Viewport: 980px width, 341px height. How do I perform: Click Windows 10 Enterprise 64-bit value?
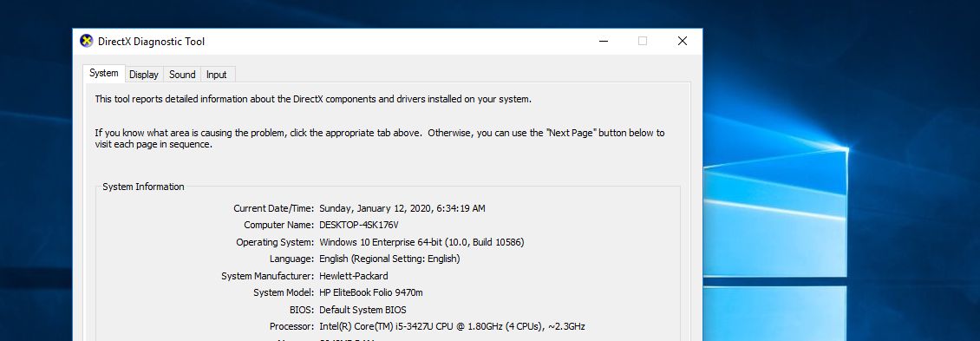click(421, 242)
